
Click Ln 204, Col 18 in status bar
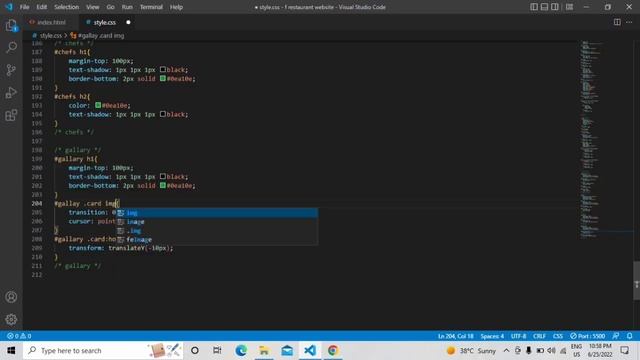(x=456, y=336)
